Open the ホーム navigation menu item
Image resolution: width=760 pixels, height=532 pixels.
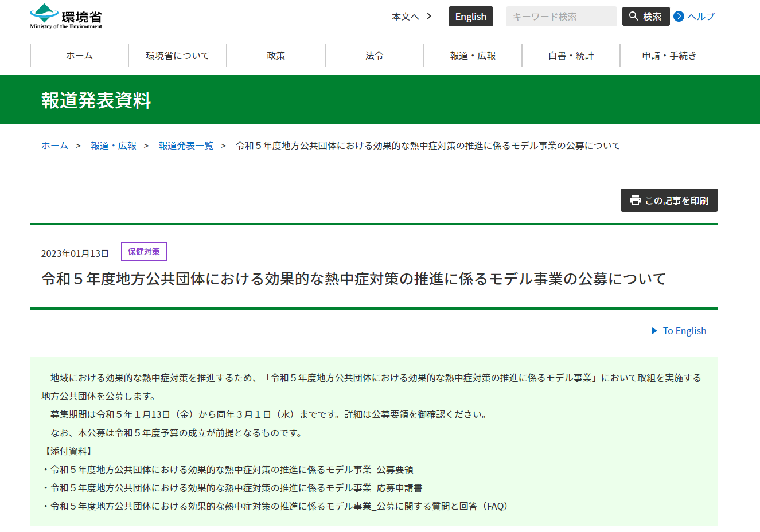click(x=79, y=56)
